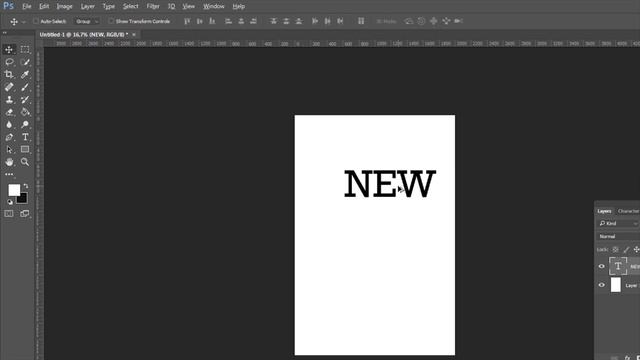The image size is (640, 360).
Task: Switch to the Layers panel tab
Action: click(604, 211)
